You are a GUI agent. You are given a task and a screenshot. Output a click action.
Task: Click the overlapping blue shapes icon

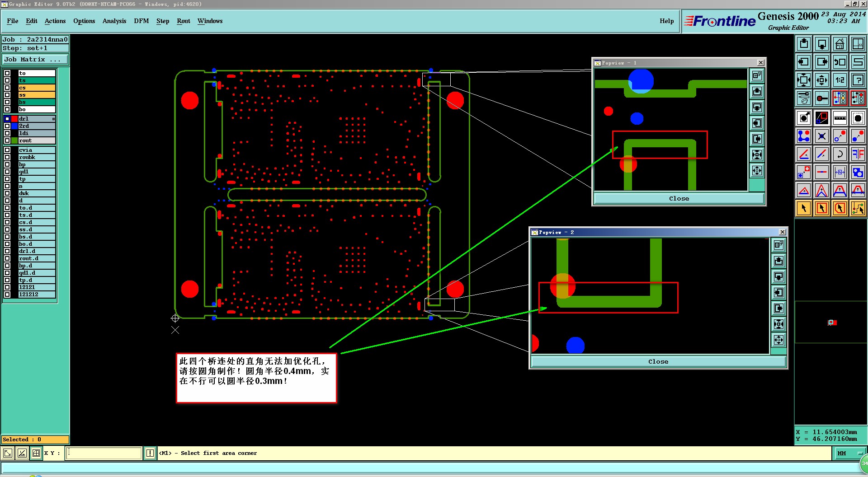pos(858,172)
